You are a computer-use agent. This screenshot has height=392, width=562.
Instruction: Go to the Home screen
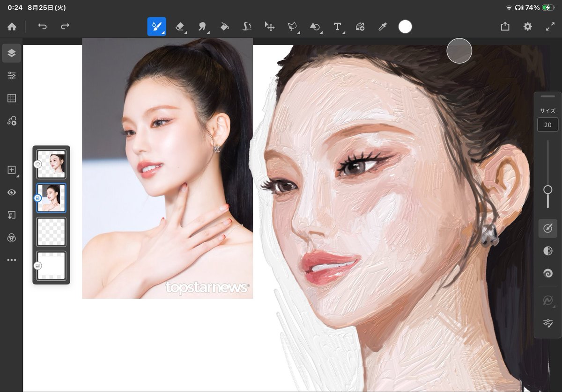(x=12, y=27)
